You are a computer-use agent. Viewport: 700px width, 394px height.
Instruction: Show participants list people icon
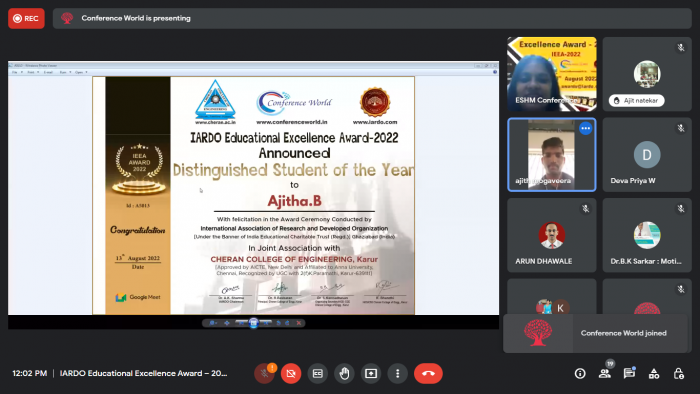(x=604, y=373)
